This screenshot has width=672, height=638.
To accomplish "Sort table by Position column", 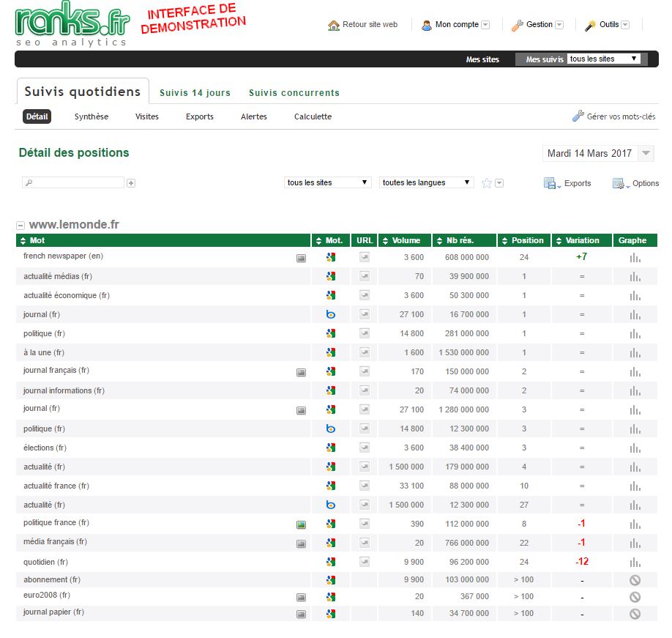I will [523, 240].
